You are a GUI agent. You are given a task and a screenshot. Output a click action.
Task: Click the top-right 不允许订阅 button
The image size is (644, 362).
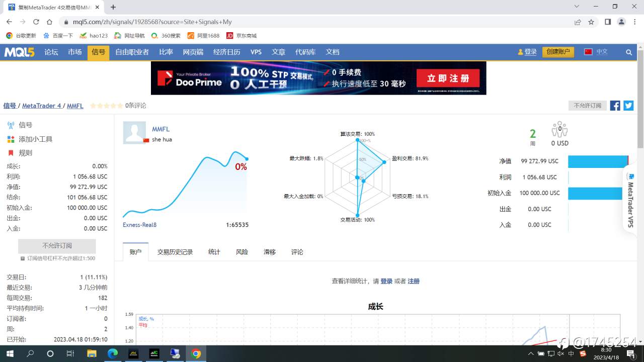(x=588, y=106)
